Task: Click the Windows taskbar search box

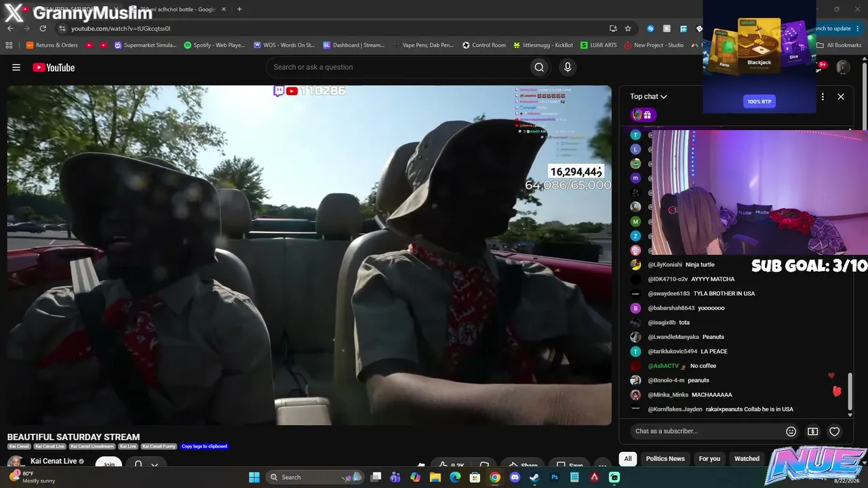Action: tap(313, 477)
